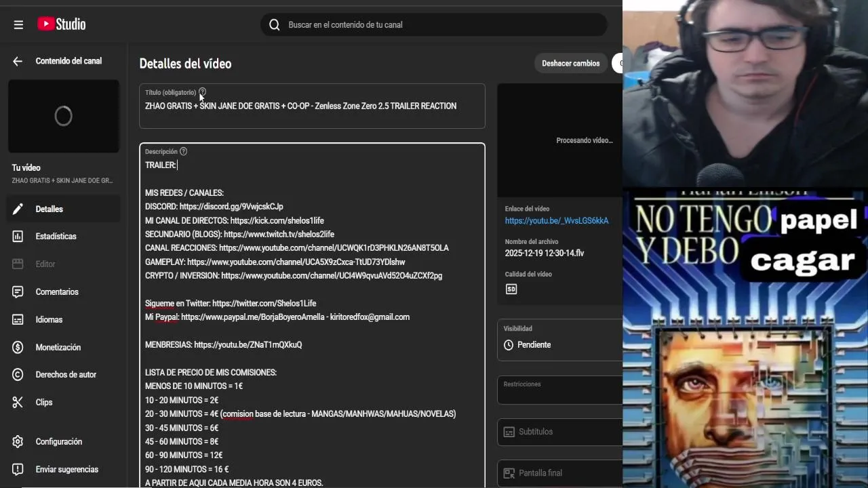The height and width of the screenshot is (488, 868).
Task: Click the CANAL REACCIONES line
Action: [297, 248]
